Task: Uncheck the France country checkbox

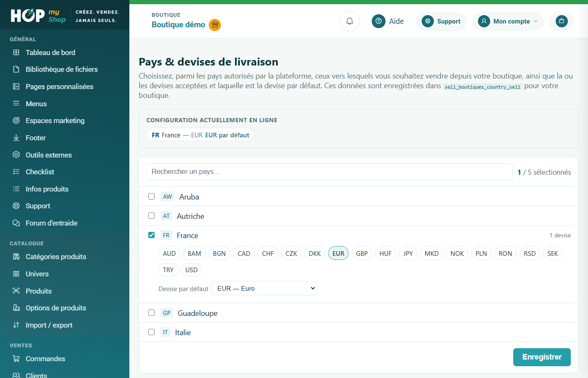Action: 152,235
